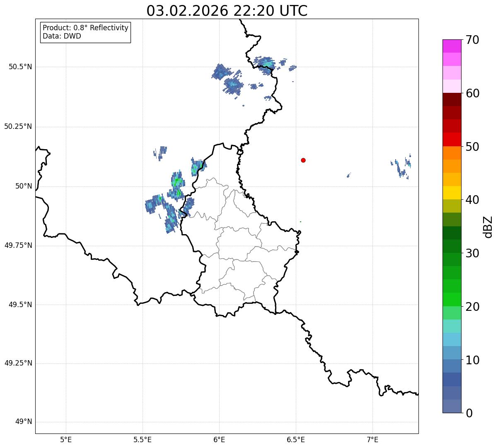Click the "dBZ" colorbar unit label
Viewport: 498px width, 448px height.
point(488,227)
